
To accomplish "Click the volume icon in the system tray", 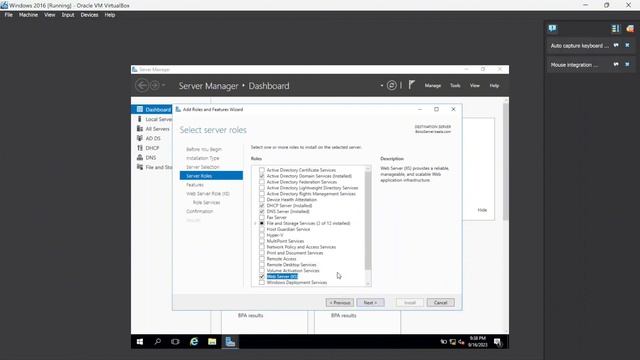I will click(x=461, y=342).
